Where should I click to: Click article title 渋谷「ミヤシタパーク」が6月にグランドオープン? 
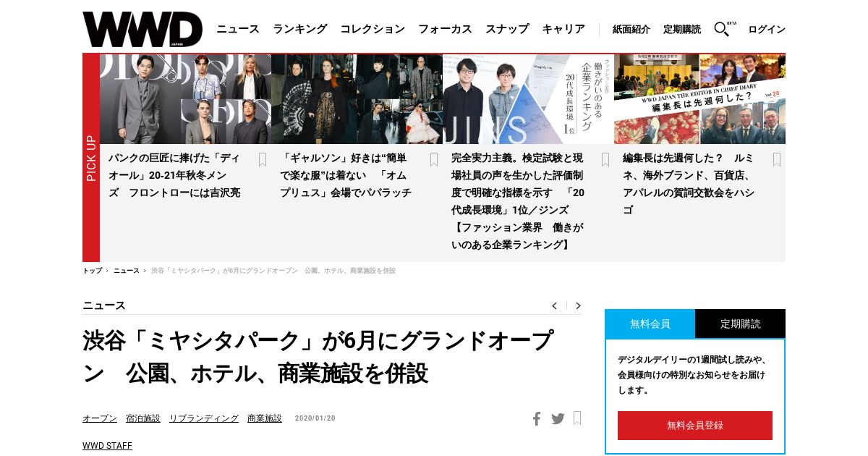click(318, 357)
